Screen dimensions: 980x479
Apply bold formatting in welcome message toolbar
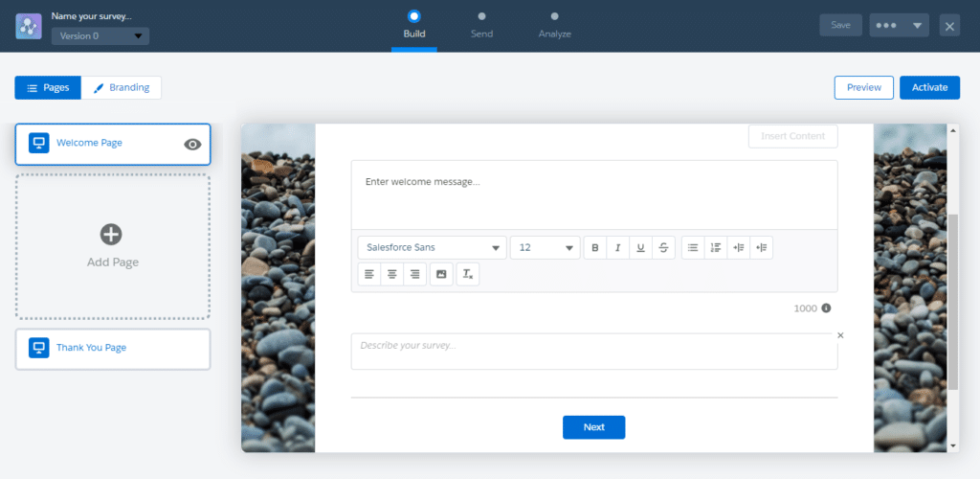[x=594, y=247]
